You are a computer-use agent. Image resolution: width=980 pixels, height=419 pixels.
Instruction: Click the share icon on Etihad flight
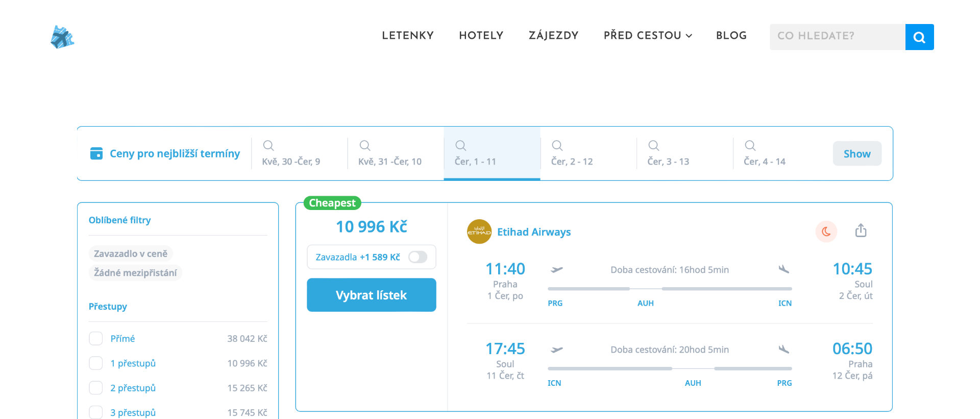tap(861, 231)
